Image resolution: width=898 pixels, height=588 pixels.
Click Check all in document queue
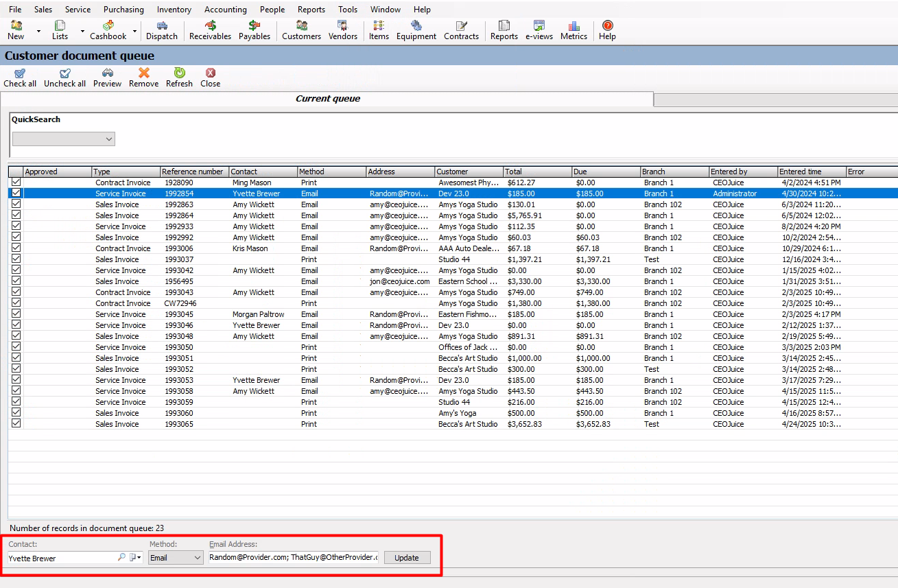[x=20, y=78]
